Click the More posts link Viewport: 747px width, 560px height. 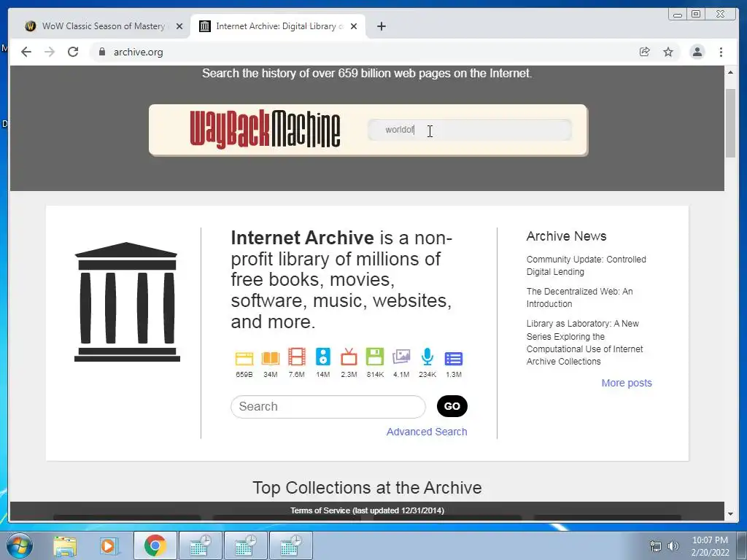627,383
